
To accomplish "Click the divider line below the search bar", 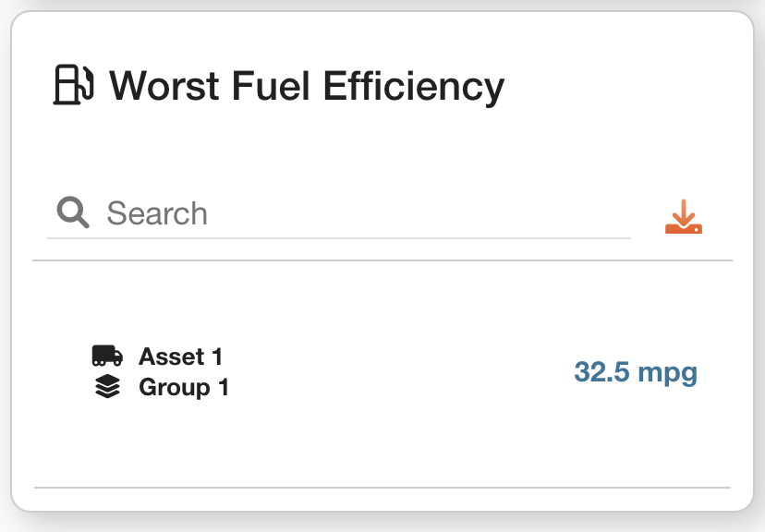I will click(382, 260).
